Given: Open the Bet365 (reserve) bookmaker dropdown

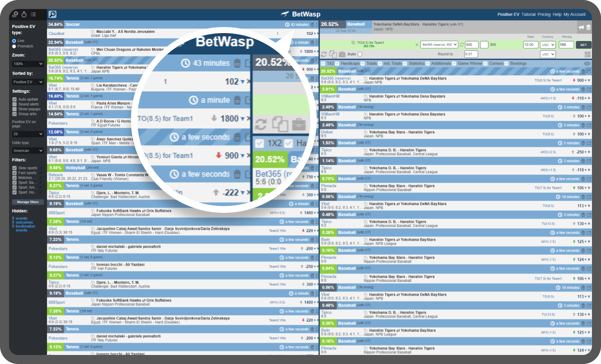Looking at the screenshot, I should (x=439, y=45).
